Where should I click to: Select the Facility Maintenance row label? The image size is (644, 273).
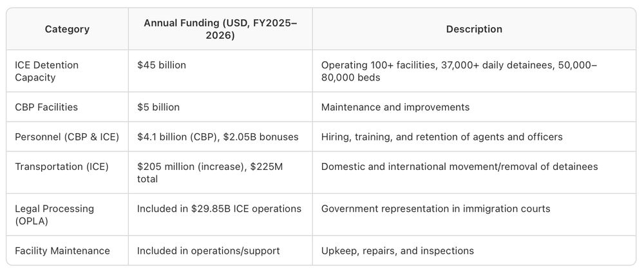point(62,250)
